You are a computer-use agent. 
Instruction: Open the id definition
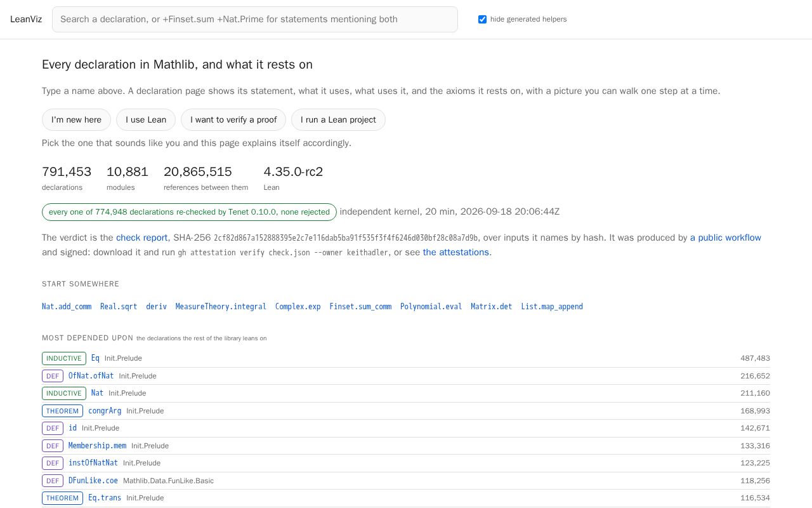tap(72, 428)
